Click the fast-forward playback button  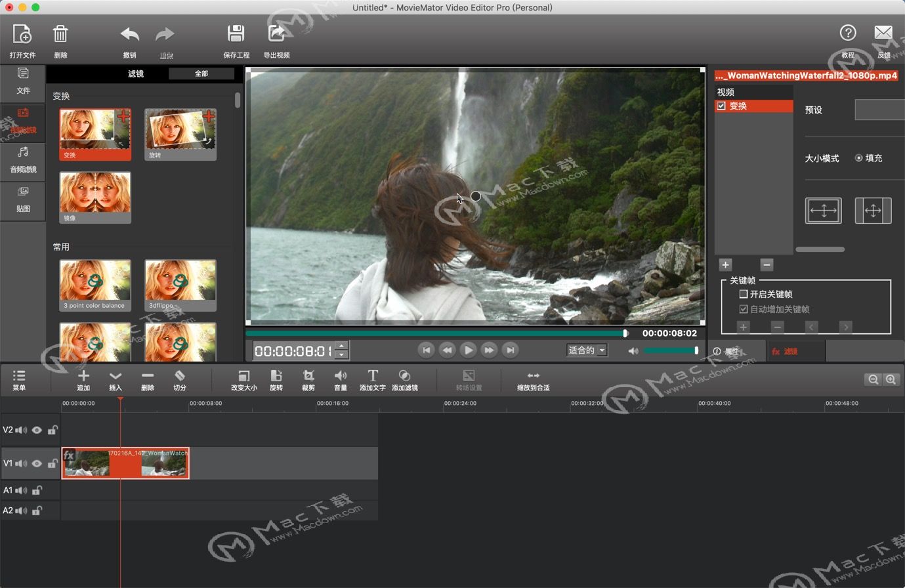point(489,350)
